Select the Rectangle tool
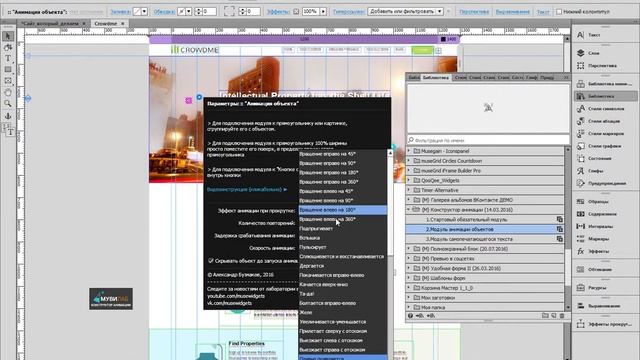 coord(8,70)
